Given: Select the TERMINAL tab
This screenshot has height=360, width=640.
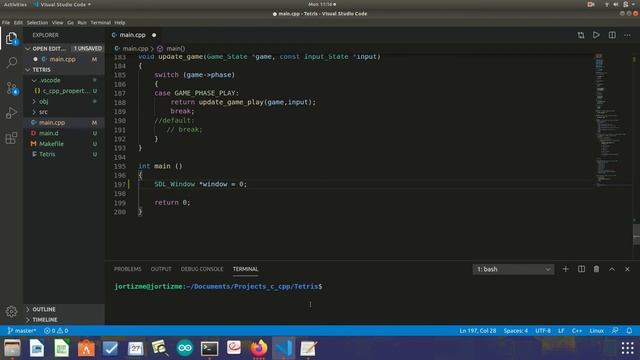Looking at the screenshot, I should coord(245,269).
